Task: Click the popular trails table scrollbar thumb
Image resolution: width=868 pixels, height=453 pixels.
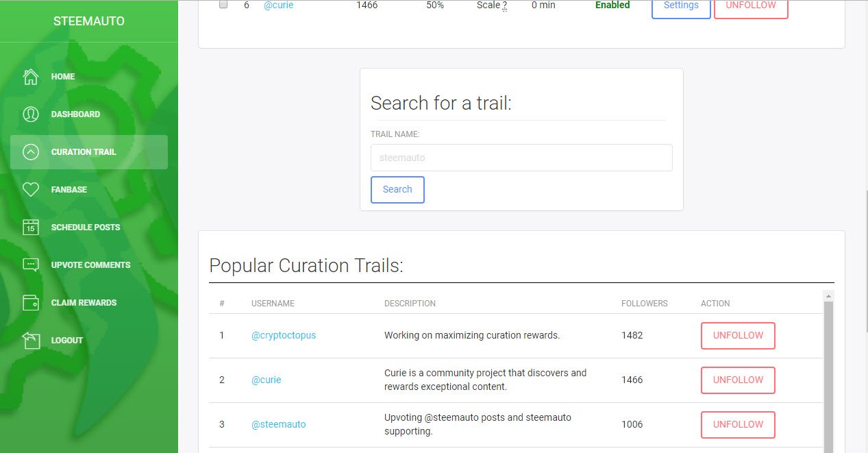Action: pyautogui.click(x=829, y=377)
